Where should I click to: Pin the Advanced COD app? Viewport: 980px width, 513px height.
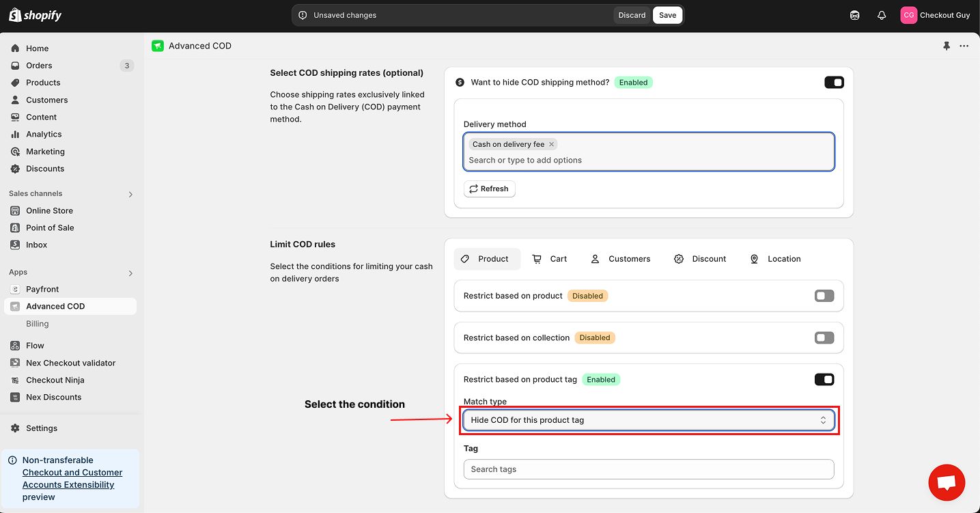(x=947, y=46)
